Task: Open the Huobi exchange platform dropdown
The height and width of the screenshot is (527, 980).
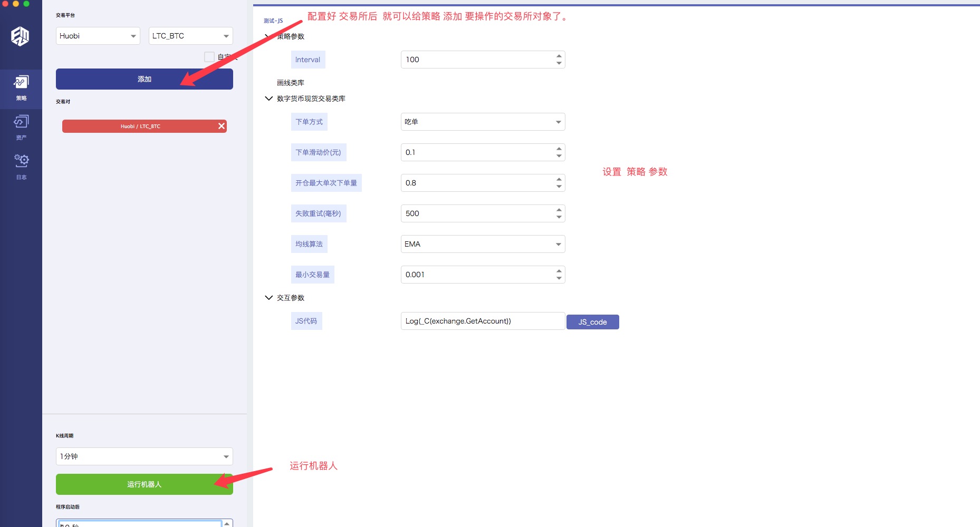Action: point(98,36)
